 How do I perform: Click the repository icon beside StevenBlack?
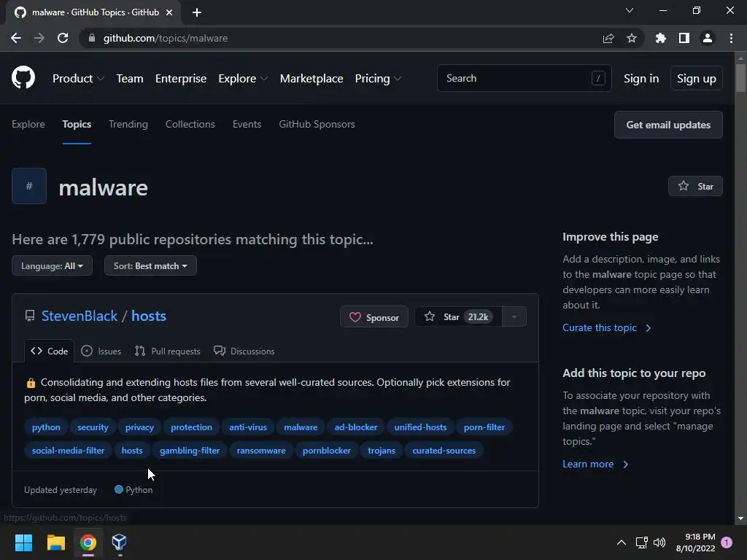pyautogui.click(x=30, y=316)
